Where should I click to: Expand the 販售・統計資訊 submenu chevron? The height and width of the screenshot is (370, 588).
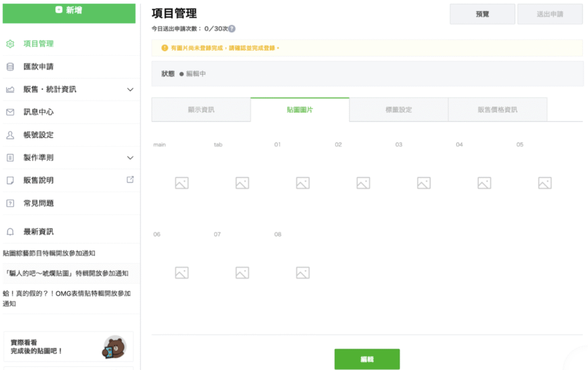pyautogui.click(x=130, y=90)
